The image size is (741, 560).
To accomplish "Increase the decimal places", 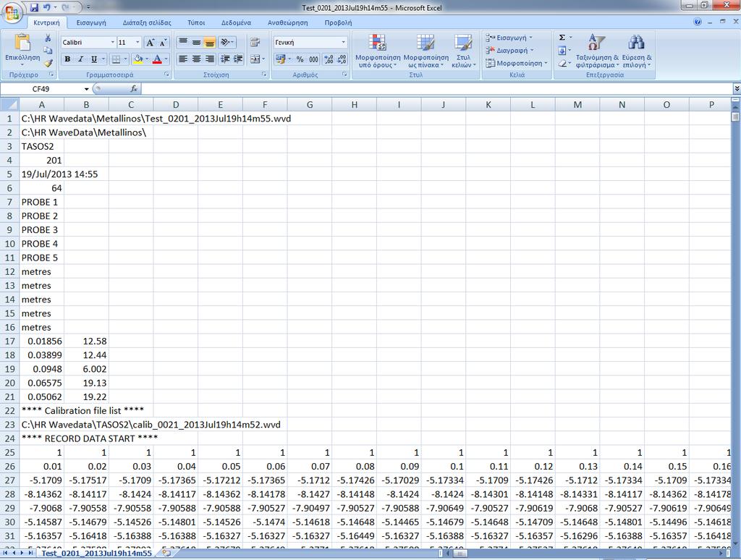I will (329, 59).
